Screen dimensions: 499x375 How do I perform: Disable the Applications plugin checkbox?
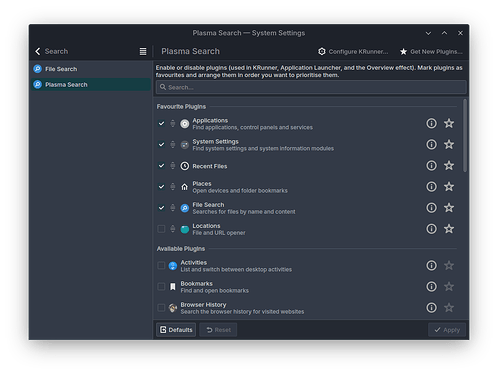(161, 124)
